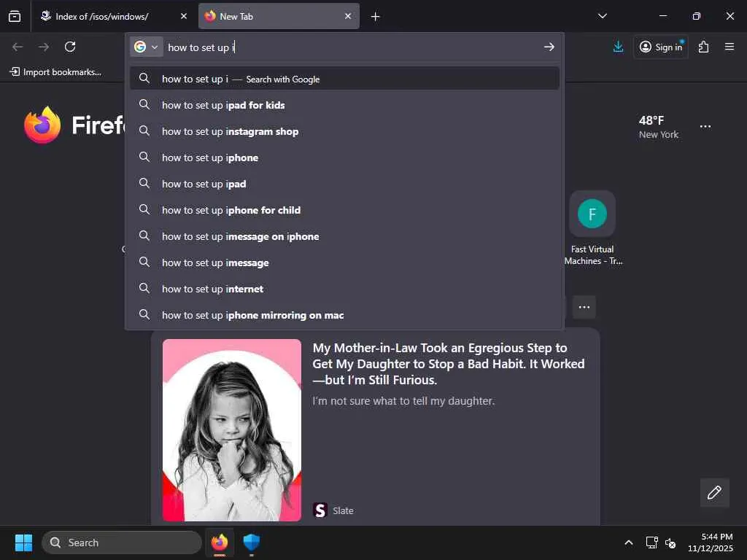The image size is (747, 560).
Task: Click search icon beside 'internet' suggestion
Action: coord(144,287)
